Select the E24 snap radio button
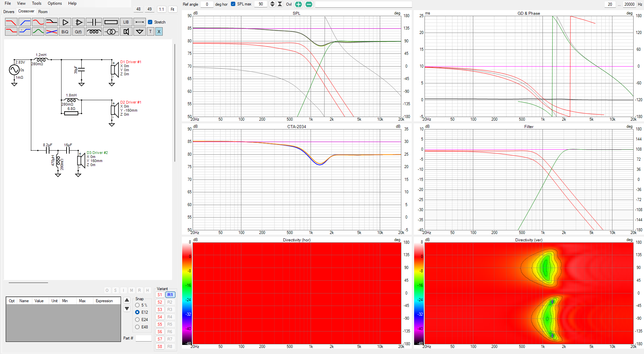Viewport: 644px width, 354px height. point(137,320)
